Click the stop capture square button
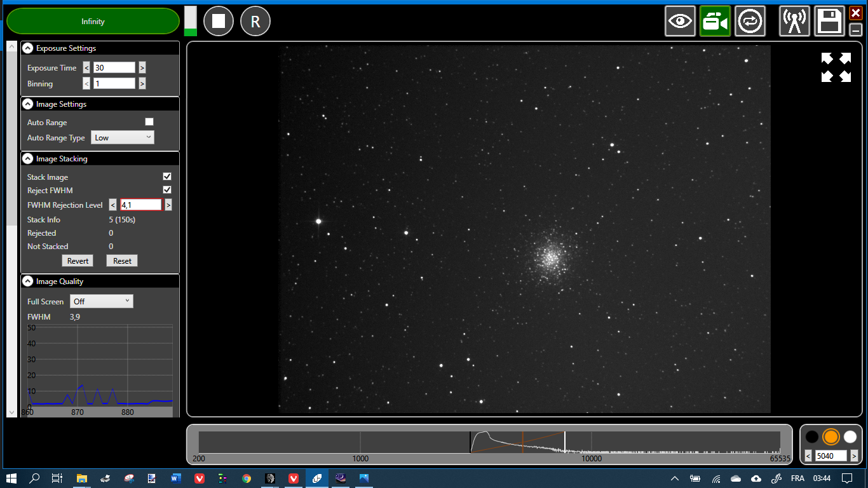Image resolution: width=868 pixels, height=488 pixels. coord(219,22)
